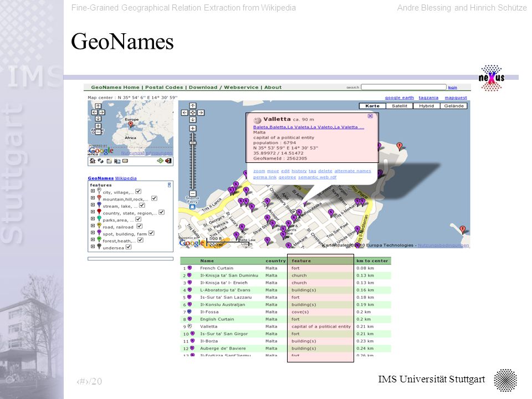
Task: Uncheck the country, state, region checkbox
Action: (161, 212)
